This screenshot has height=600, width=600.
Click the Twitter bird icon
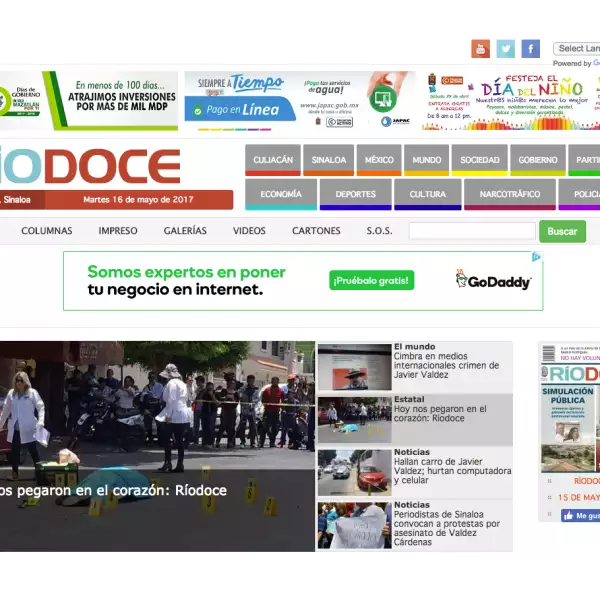point(506,49)
